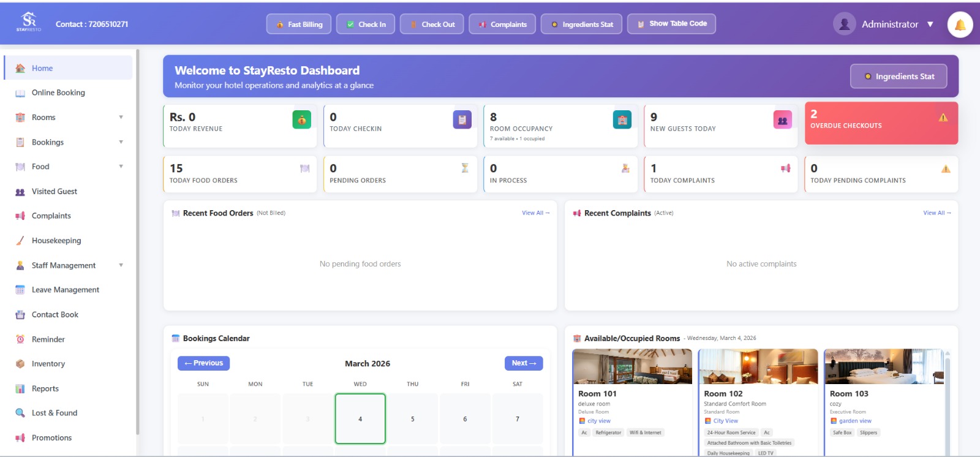
Task: Click the Fast Billing button
Action: tap(299, 25)
